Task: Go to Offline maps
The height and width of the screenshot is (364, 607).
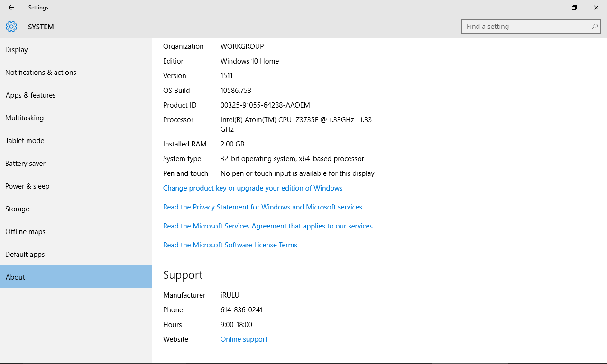Action: (26, 232)
